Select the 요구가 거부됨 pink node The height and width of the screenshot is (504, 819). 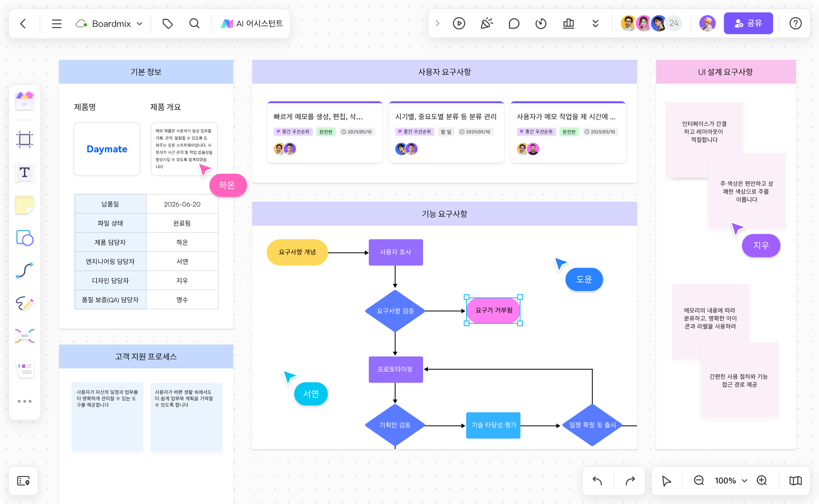pyautogui.click(x=494, y=310)
